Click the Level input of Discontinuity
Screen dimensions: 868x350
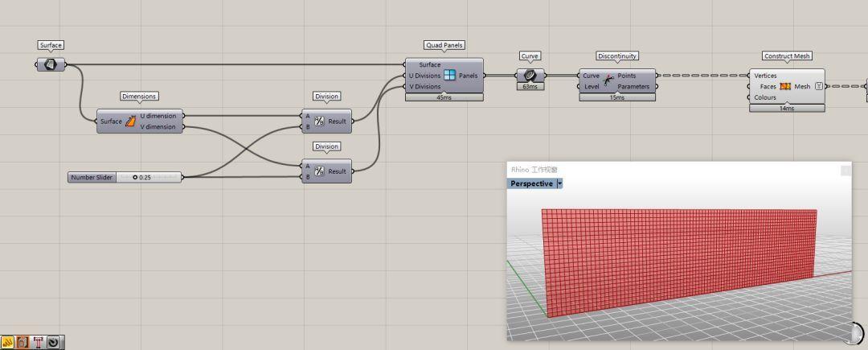click(592, 86)
